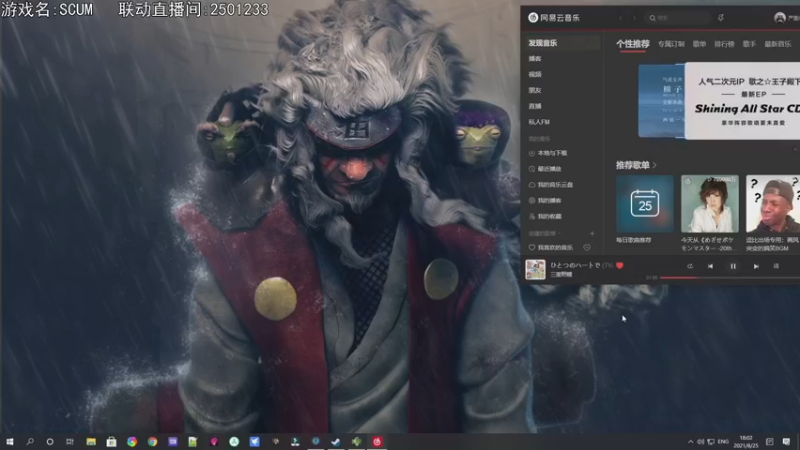Go forward with the right navigation arrow

pyautogui.click(x=634, y=18)
